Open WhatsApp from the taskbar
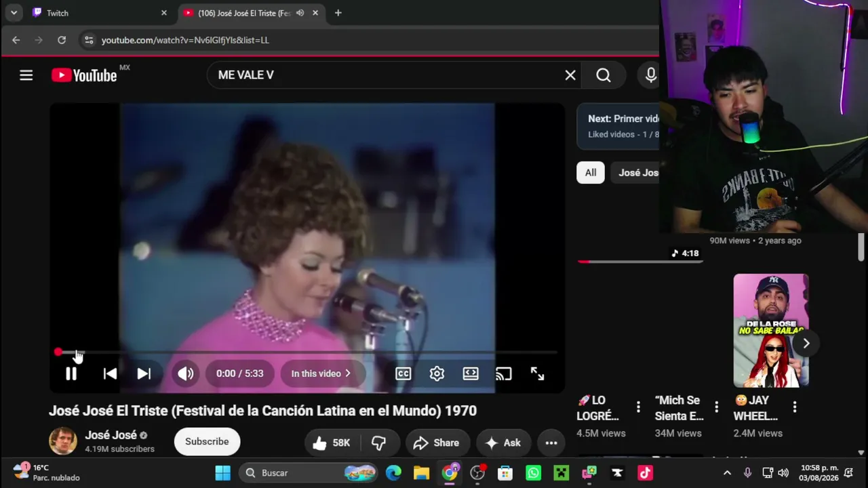This screenshot has width=868, height=488. pos(533,473)
